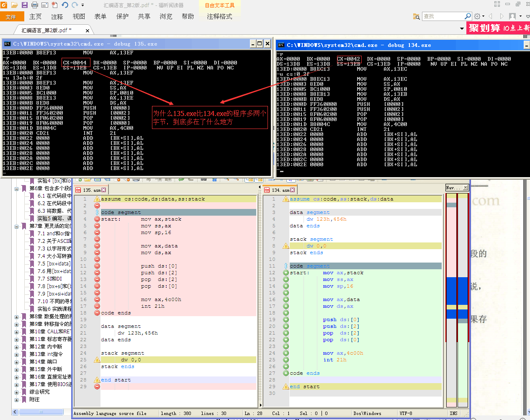Open the dropdown arrow next to user avatar
This screenshot has width=530, height=420.
click(520, 16)
